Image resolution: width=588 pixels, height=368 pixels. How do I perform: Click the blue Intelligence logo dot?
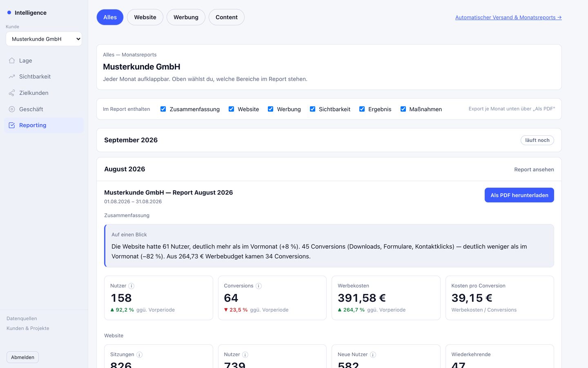[x=9, y=13]
